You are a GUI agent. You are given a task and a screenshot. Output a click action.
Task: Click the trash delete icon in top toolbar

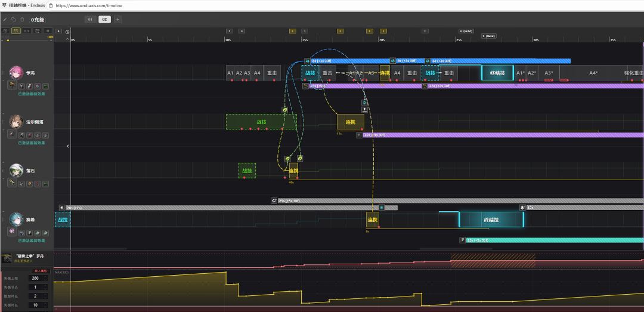(22, 20)
